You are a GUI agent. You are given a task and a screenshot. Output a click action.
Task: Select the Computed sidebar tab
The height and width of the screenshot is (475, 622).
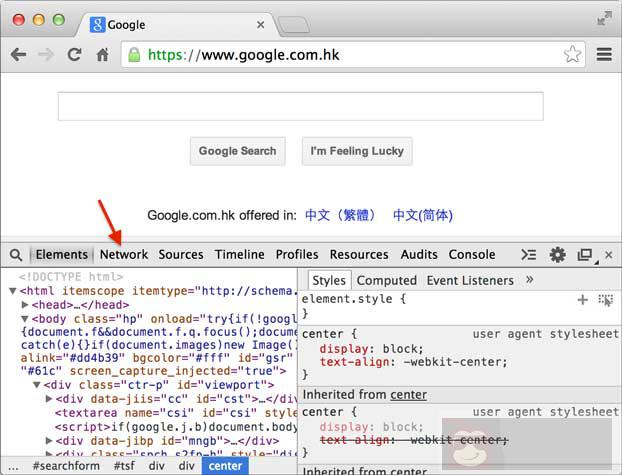(386, 281)
